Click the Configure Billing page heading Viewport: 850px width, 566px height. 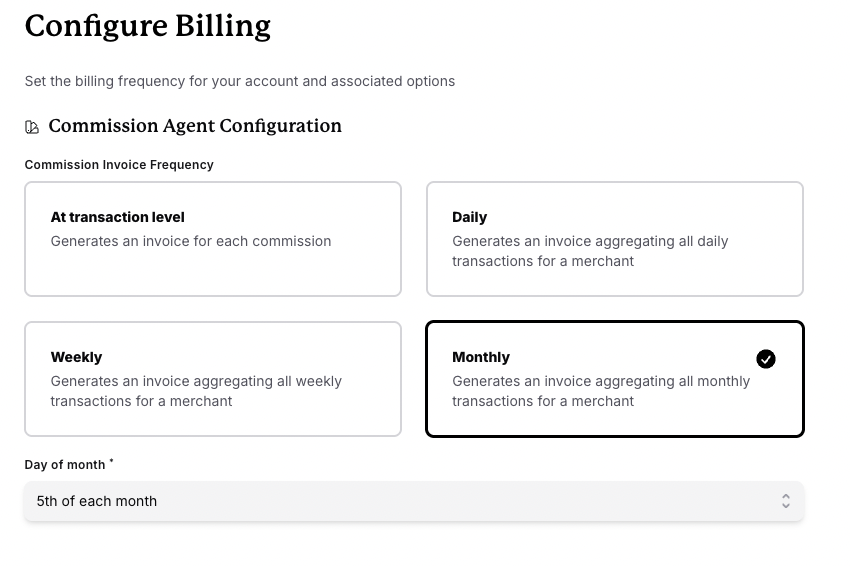pos(147,26)
